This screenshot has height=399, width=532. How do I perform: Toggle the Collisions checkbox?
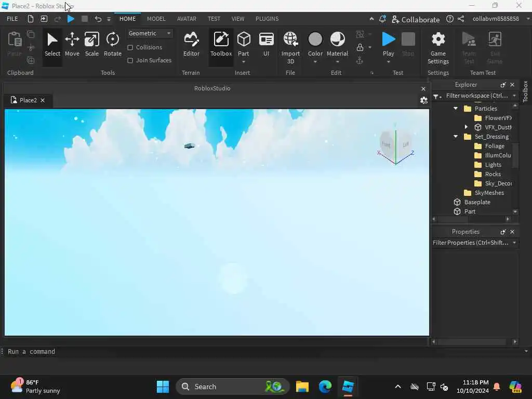130,47
